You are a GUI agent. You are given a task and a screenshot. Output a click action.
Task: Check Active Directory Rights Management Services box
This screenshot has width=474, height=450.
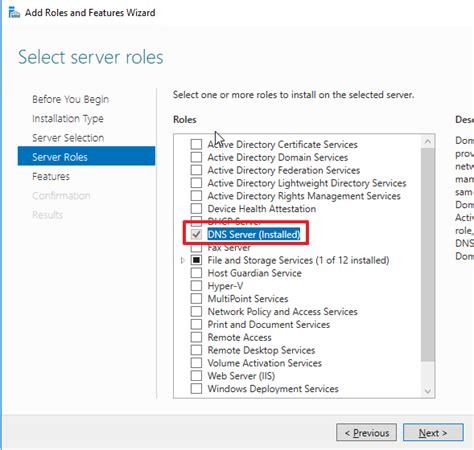pyautogui.click(x=196, y=196)
